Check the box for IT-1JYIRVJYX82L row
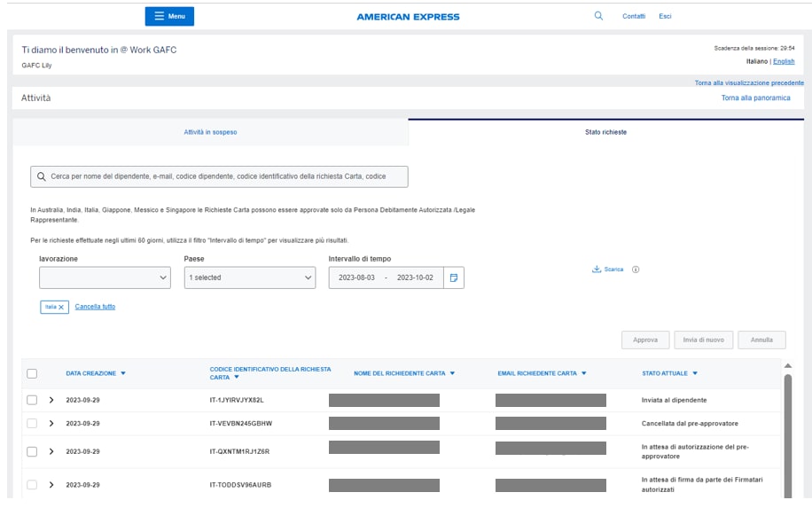This screenshot has height=508, width=812. point(33,400)
